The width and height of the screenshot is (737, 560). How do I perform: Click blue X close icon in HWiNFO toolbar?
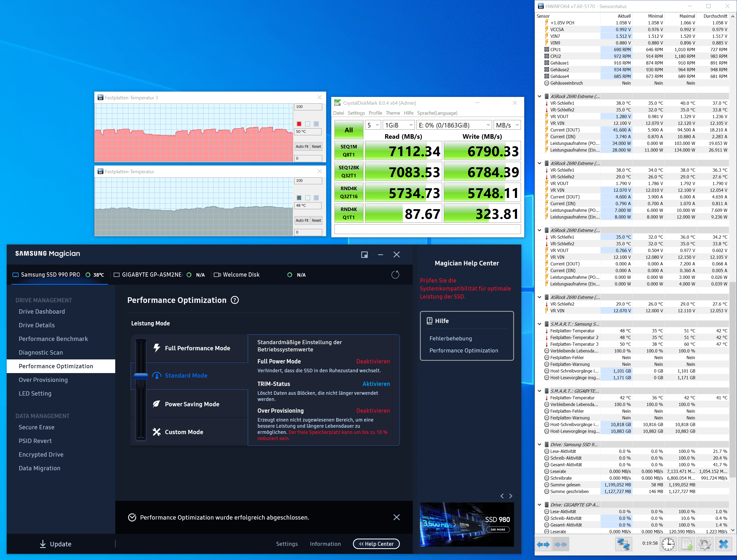click(x=724, y=545)
